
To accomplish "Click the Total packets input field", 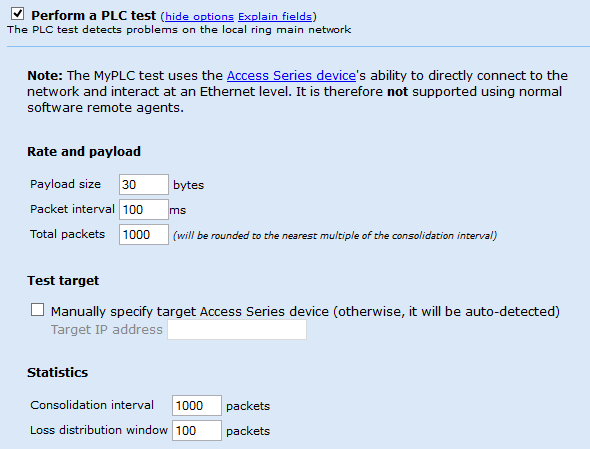I will 144,234.
